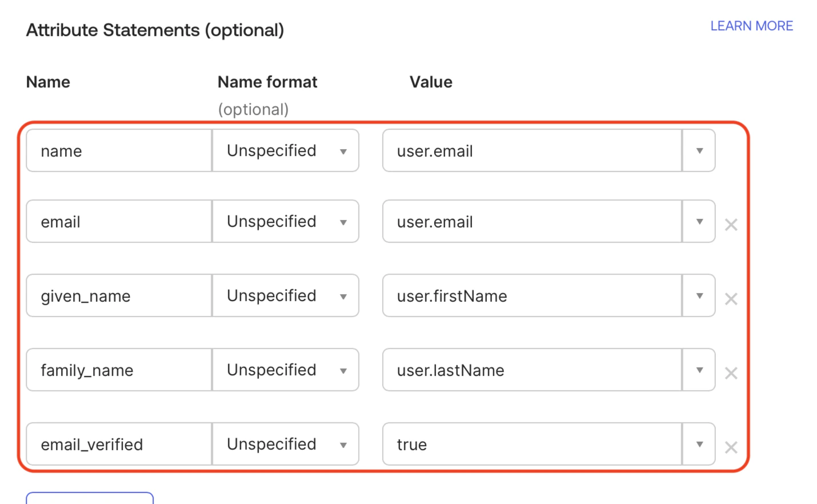This screenshot has height=504, width=817.
Task: Expand Name format dropdown for given_name
Action: [286, 296]
